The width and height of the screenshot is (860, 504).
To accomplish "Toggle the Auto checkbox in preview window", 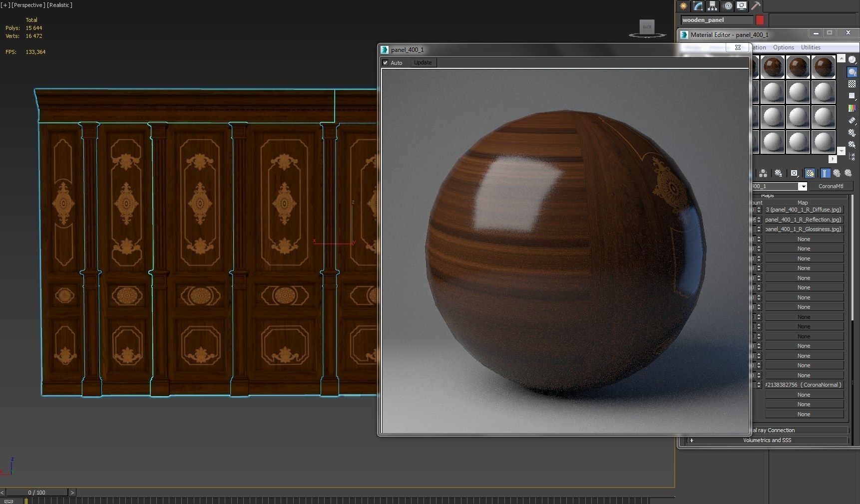I will [385, 63].
